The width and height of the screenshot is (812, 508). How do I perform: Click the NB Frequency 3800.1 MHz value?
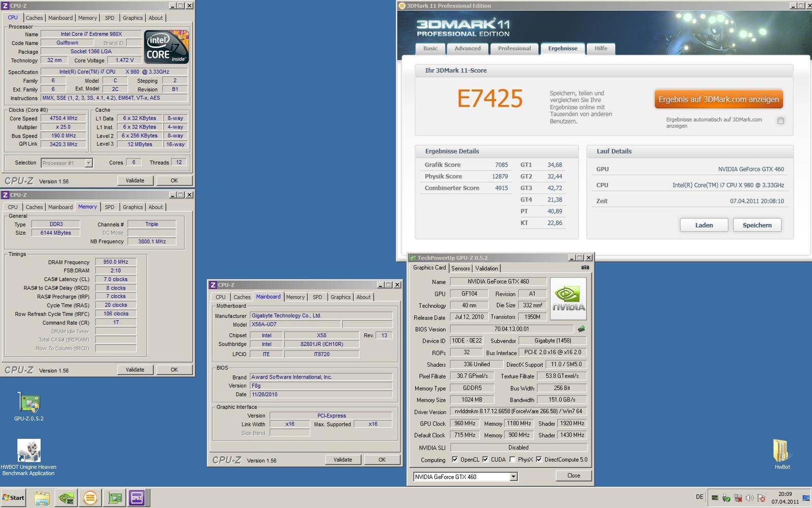coord(152,241)
